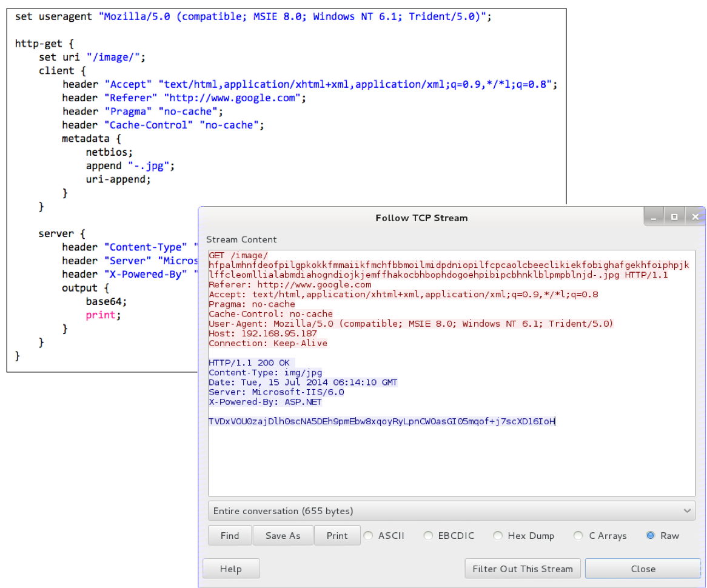Screen dimensions: 707x588
Task: Click the base64 response body text
Action: 382,421
